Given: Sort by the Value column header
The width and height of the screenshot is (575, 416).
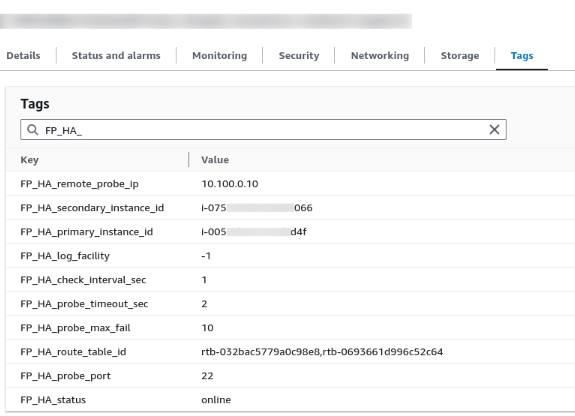Looking at the screenshot, I should click(215, 160).
